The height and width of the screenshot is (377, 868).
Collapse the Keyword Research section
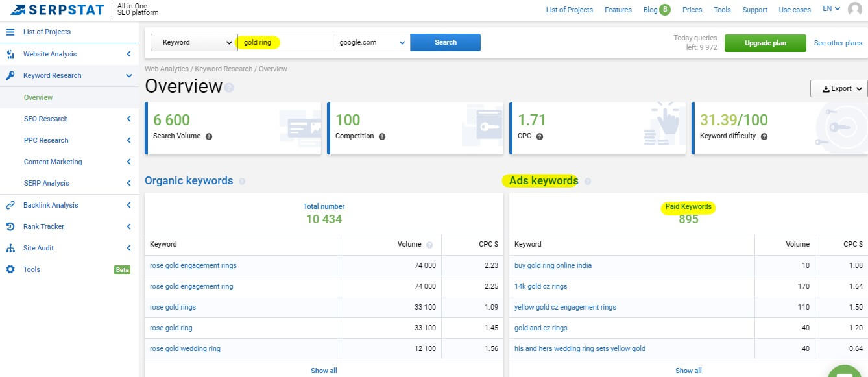[x=129, y=75]
